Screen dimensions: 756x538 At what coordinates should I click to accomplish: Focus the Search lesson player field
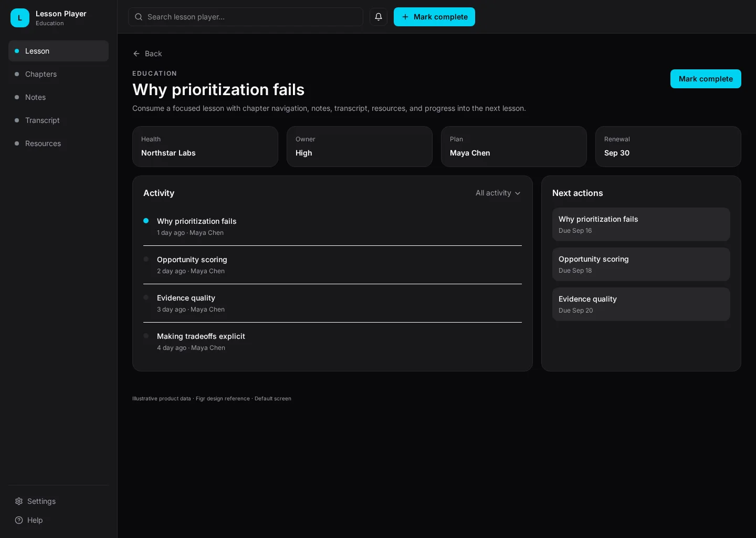(246, 17)
